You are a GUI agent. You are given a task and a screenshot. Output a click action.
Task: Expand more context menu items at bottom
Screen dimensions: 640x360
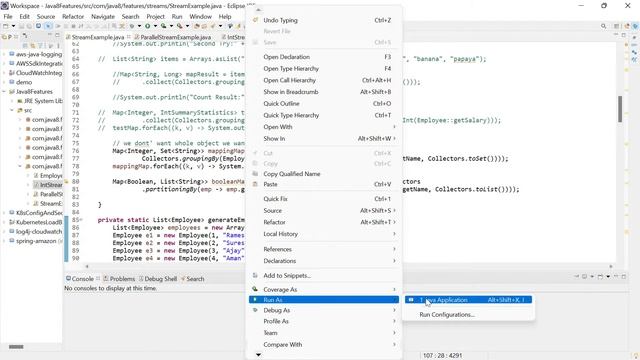tap(258, 355)
